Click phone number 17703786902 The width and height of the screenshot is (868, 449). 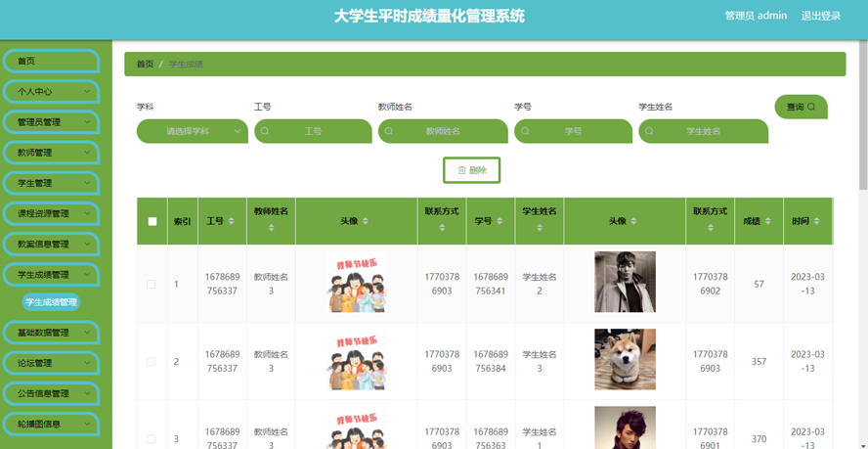711,284
